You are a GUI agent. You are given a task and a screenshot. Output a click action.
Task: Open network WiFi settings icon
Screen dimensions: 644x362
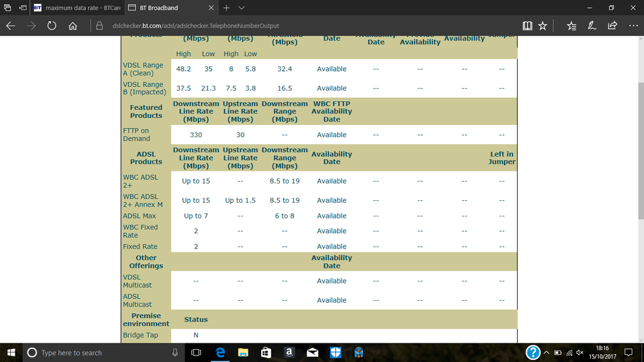pyautogui.click(x=569, y=352)
